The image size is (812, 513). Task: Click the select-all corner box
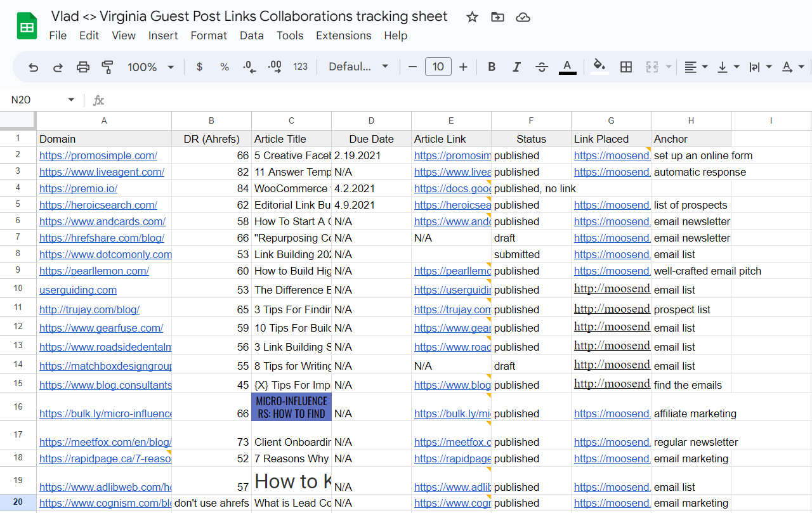(18, 120)
